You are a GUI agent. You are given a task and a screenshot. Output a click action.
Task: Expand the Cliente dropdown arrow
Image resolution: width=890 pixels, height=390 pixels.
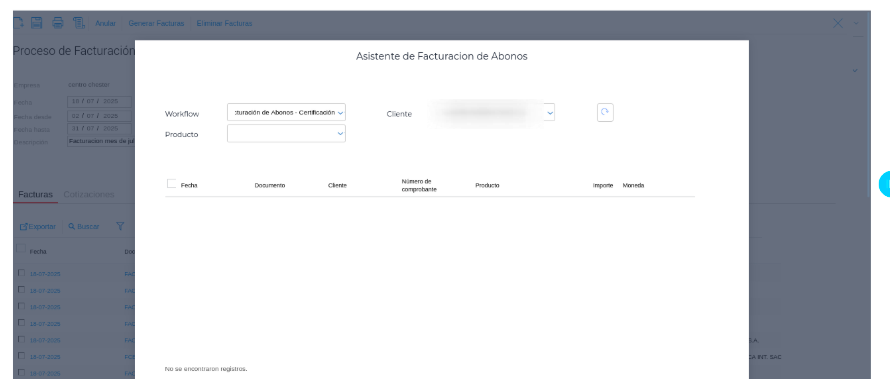(x=549, y=113)
